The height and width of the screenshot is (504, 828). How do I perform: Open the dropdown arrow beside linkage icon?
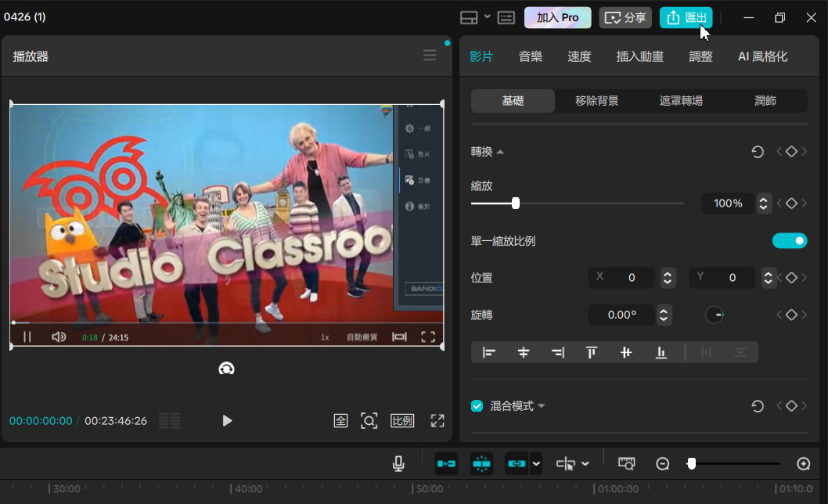coord(536,464)
